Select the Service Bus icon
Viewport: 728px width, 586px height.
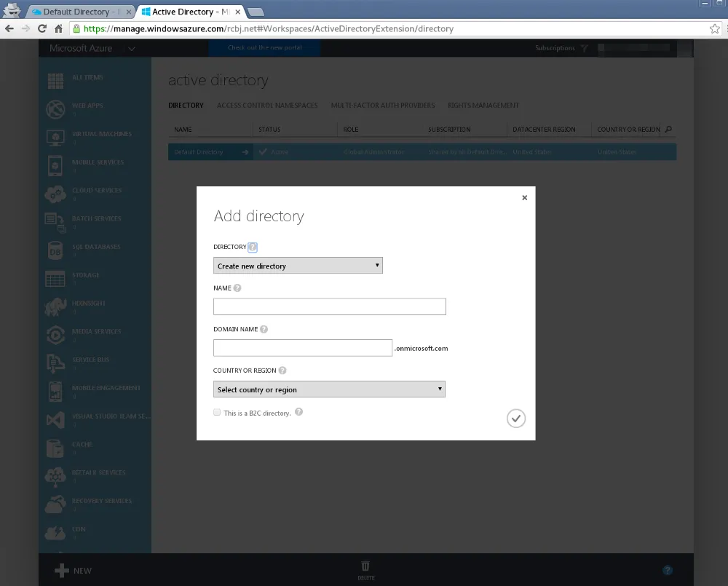pos(56,363)
